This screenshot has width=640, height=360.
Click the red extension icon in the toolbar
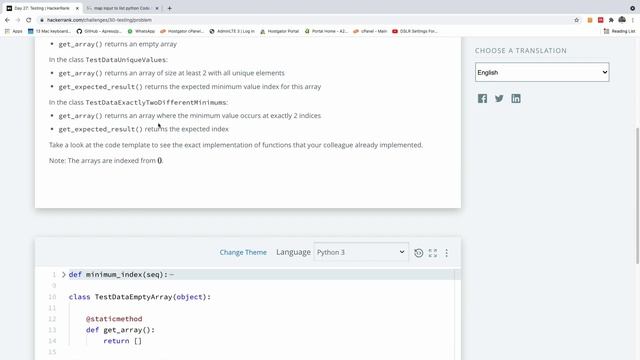coord(600,20)
